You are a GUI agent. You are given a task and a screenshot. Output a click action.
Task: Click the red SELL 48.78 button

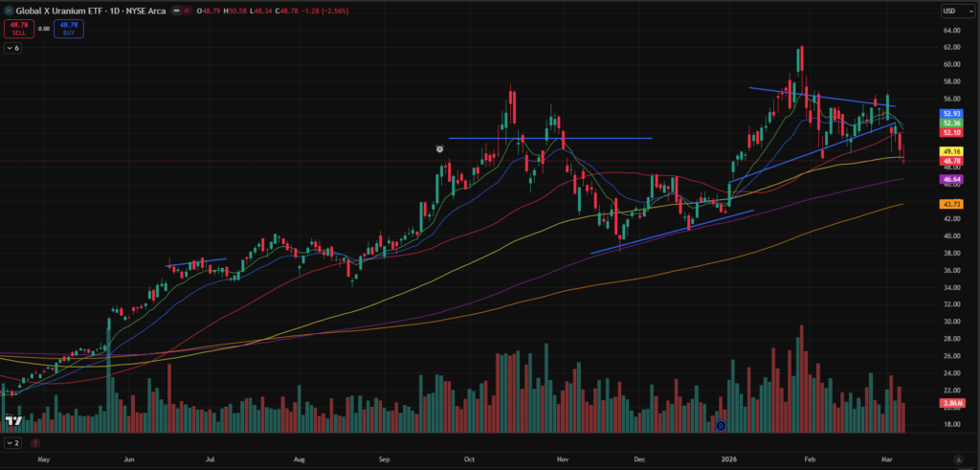coord(16,30)
